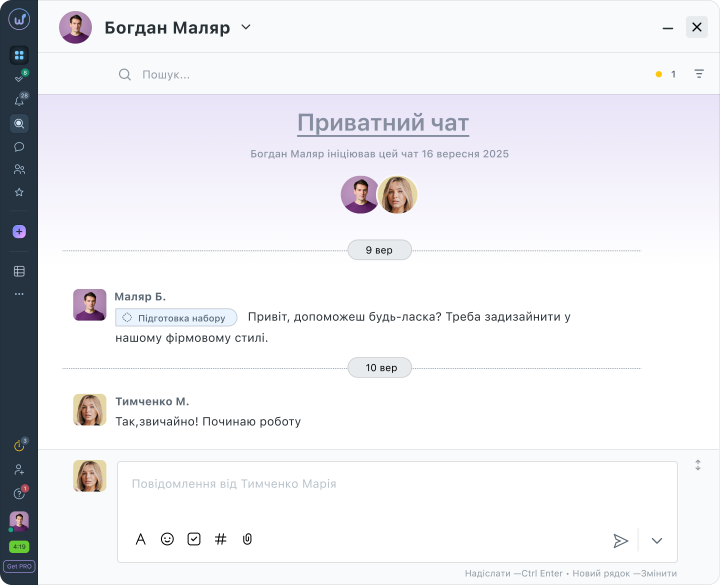The height and width of the screenshot is (585, 720).
Task: Click the Get PRO button
Action: (18, 566)
